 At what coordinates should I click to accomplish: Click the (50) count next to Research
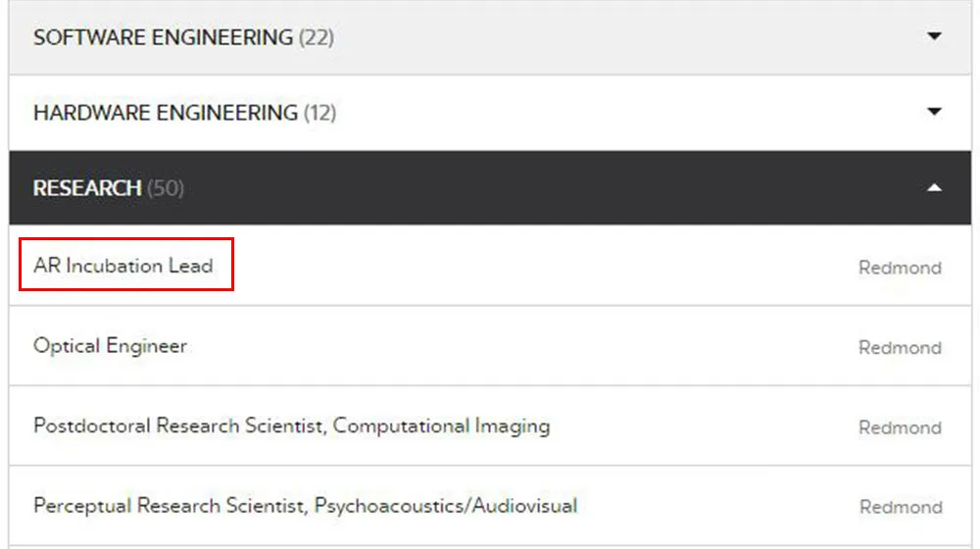[x=166, y=188]
